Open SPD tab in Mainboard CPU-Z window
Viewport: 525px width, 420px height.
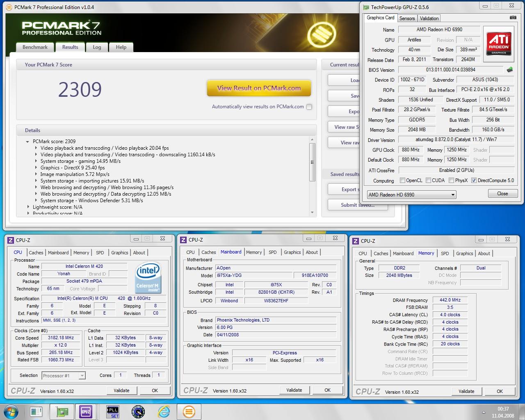(273, 252)
